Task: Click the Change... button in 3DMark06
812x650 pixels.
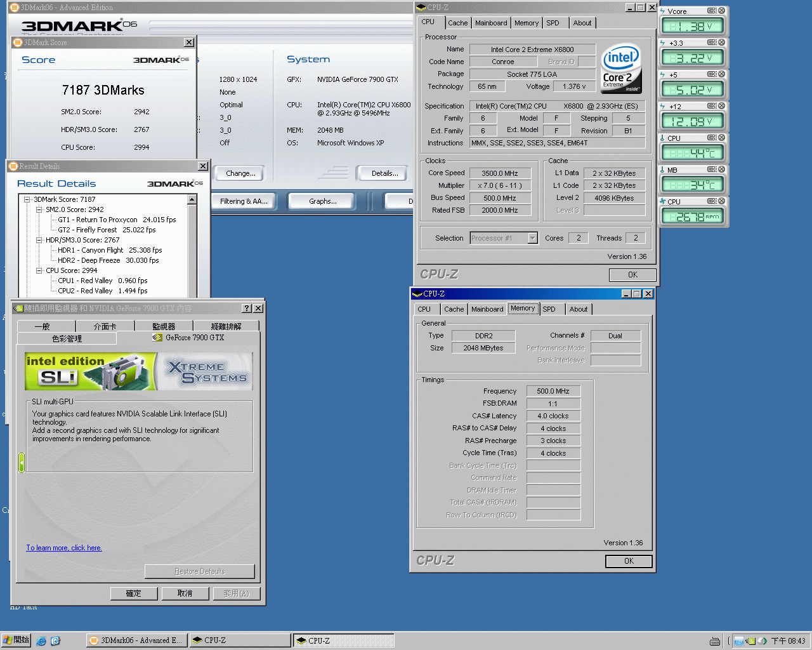Action: (240, 173)
